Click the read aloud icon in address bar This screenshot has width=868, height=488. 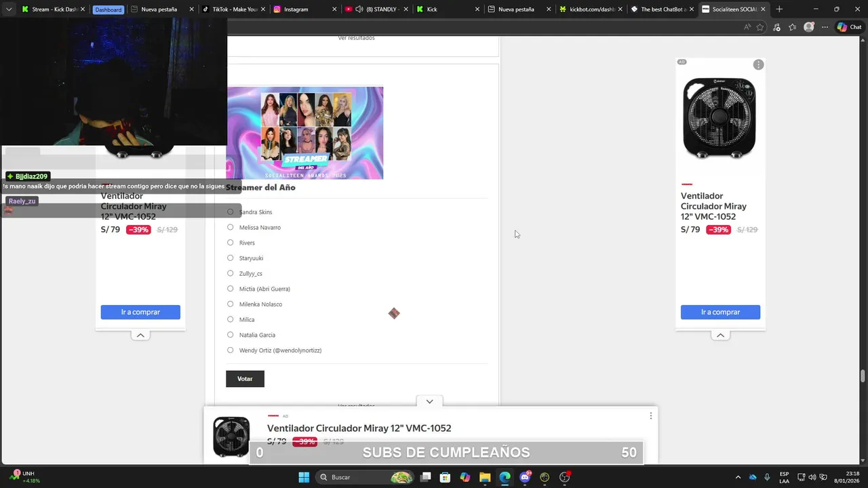click(x=747, y=27)
